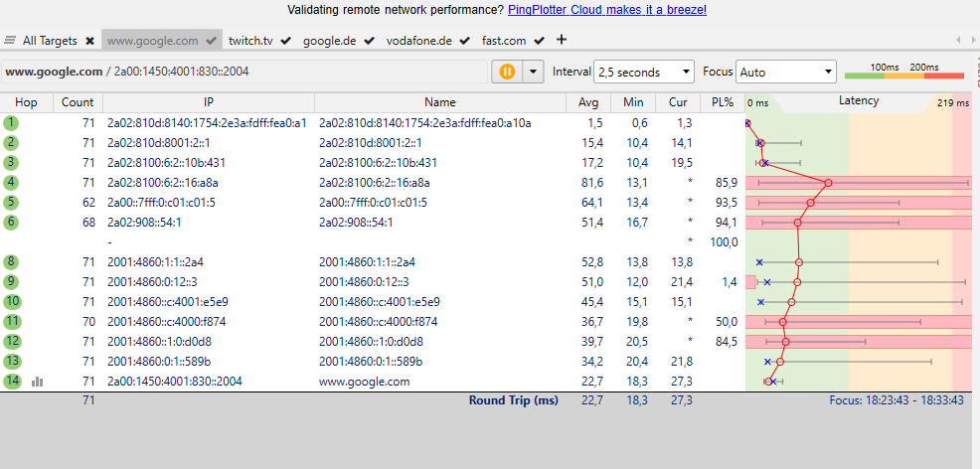
Task: Click the fast.com tab checkmark
Action: pyautogui.click(x=540, y=41)
